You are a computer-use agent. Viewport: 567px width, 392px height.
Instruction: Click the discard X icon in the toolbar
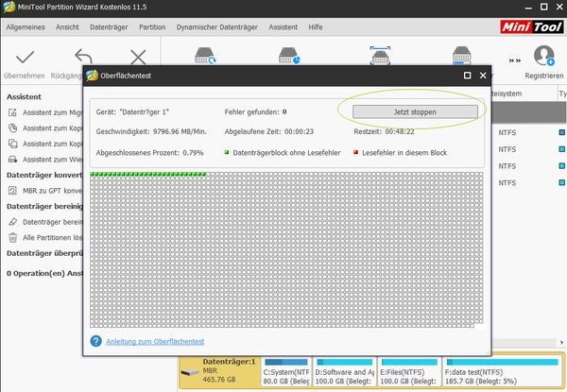pyautogui.click(x=138, y=58)
